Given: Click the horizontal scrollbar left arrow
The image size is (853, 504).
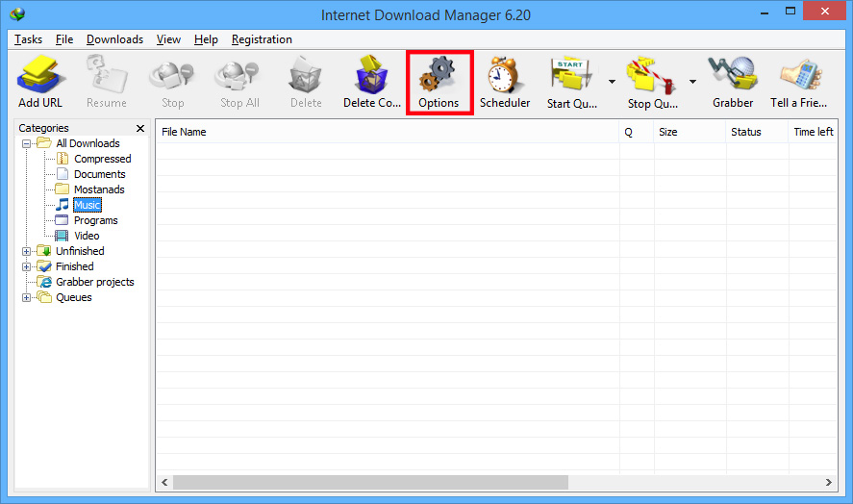Looking at the screenshot, I should 164,482.
